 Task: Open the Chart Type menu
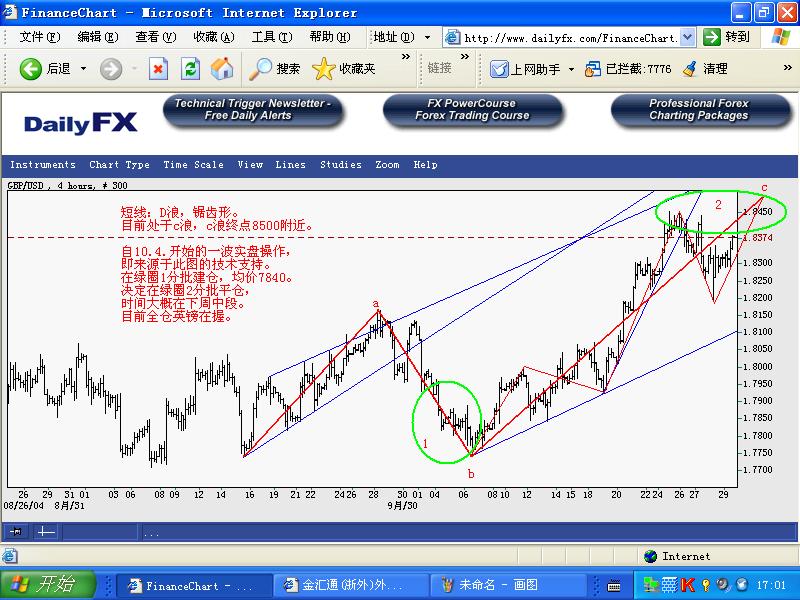[x=119, y=165]
